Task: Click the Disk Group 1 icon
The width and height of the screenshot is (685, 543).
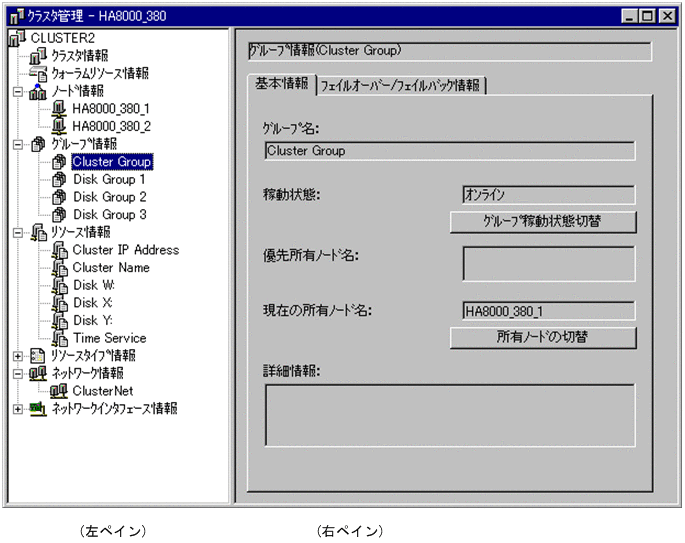Action: pyautogui.click(x=59, y=179)
